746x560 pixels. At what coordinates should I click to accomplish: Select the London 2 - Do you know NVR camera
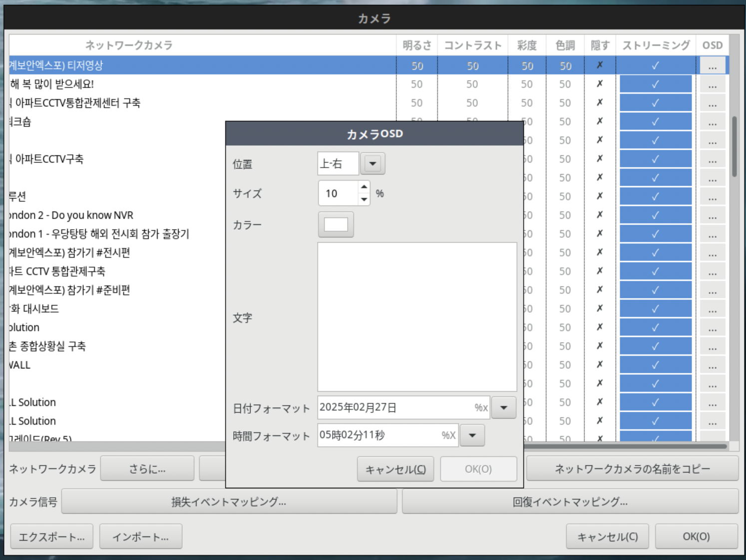coord(72,216)
